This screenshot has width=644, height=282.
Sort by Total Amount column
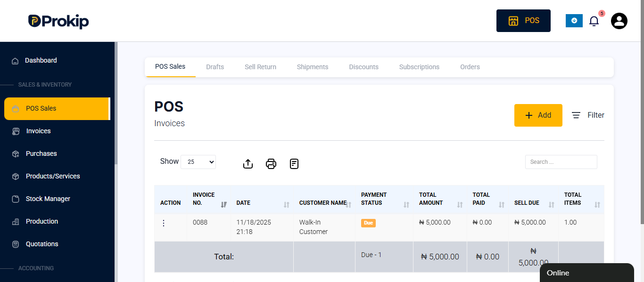440,199
